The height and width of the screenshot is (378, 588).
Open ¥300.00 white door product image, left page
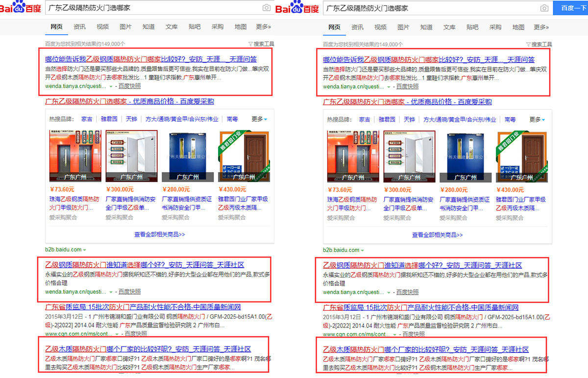pyautogui.click(x=132, y=156)
